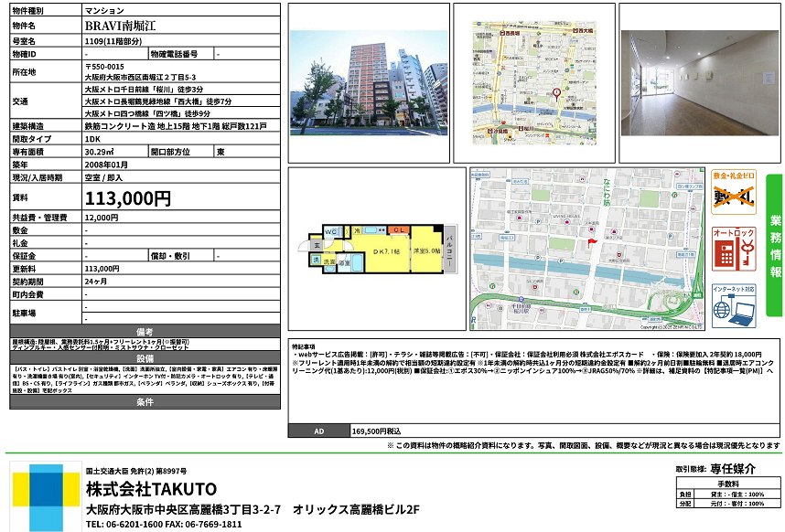Image resolution: width=785 pixels, height=532 pixels.
Task: Click the company name 株式会社TAKUTO
Action: click(151, 487)
